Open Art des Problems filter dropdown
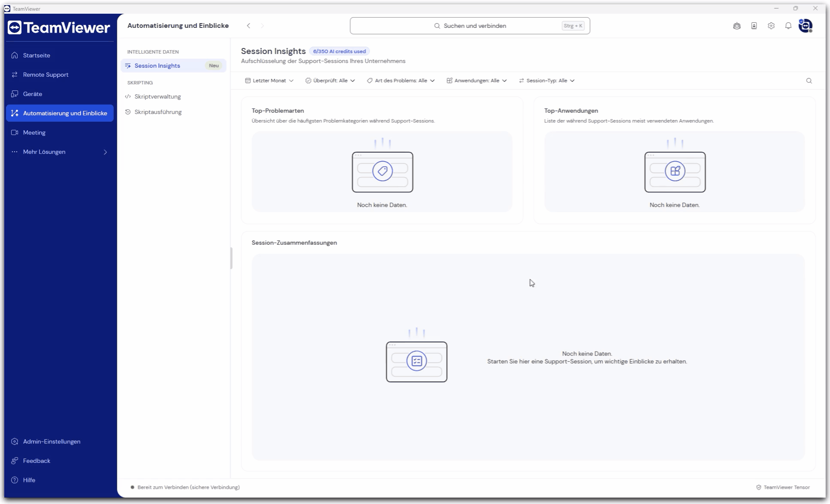The width and height of the screenshot is (830, 504). tap(401, 81)
